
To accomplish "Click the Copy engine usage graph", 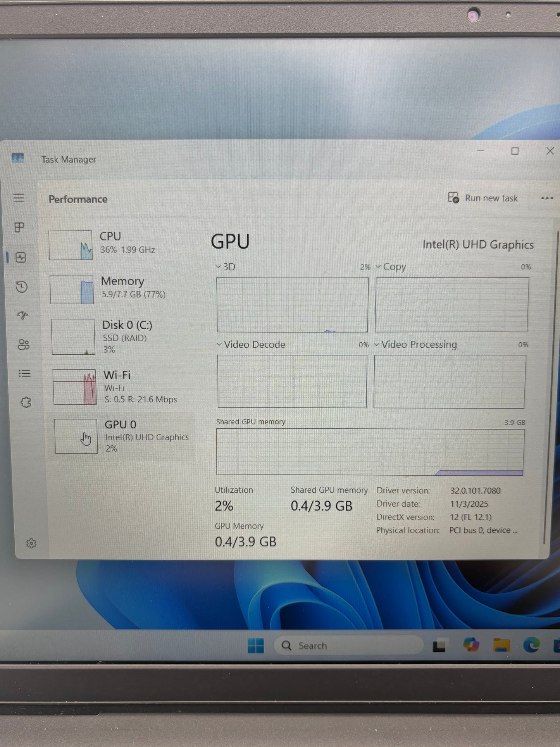I will coord(451,305).
